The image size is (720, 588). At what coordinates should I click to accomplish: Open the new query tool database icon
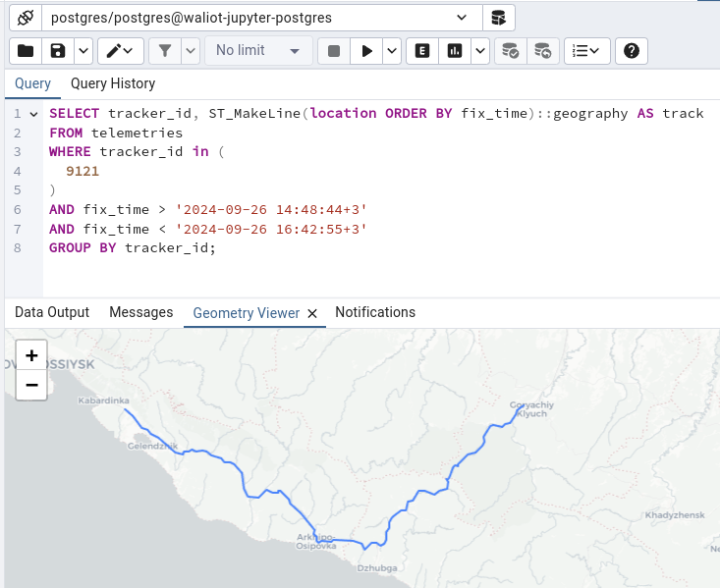pyautogui.click(x=498, y=18)
